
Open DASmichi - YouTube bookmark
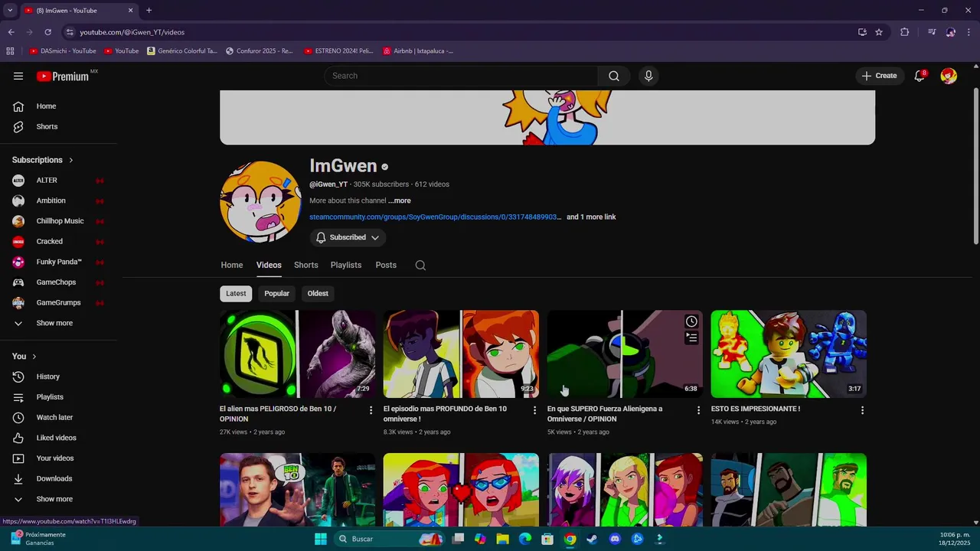[63, 51]
